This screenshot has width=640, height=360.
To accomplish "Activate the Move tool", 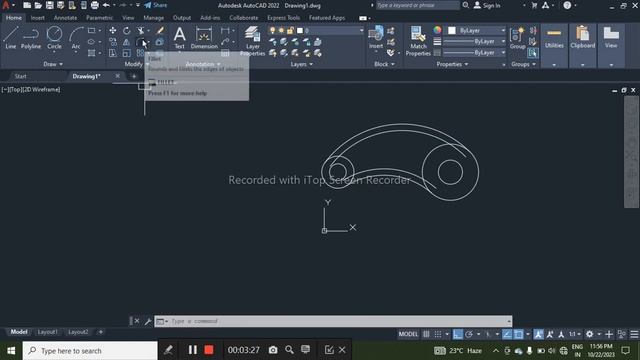I will (113, 31).
